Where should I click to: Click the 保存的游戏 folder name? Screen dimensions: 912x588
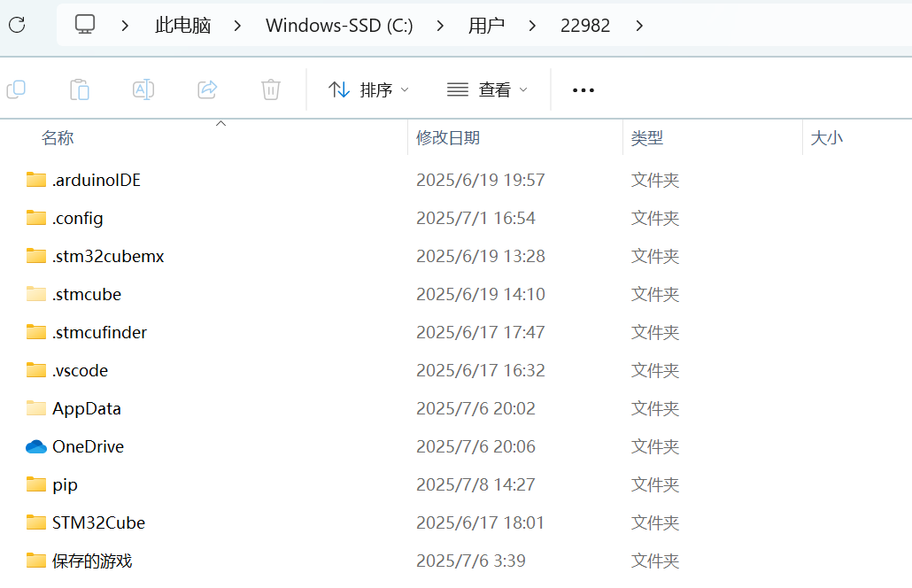tap(92, 561)
